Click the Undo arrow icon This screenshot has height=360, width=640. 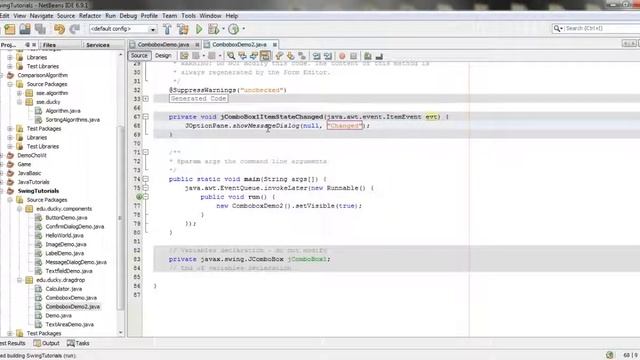(59, 29)
